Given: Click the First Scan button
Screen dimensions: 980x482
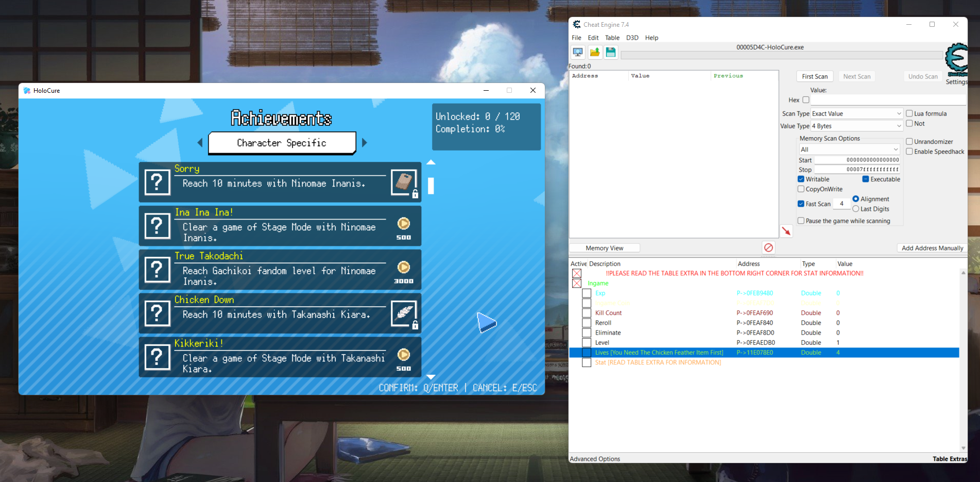Looking at the screenshot, I should click(x=815, y=76).
